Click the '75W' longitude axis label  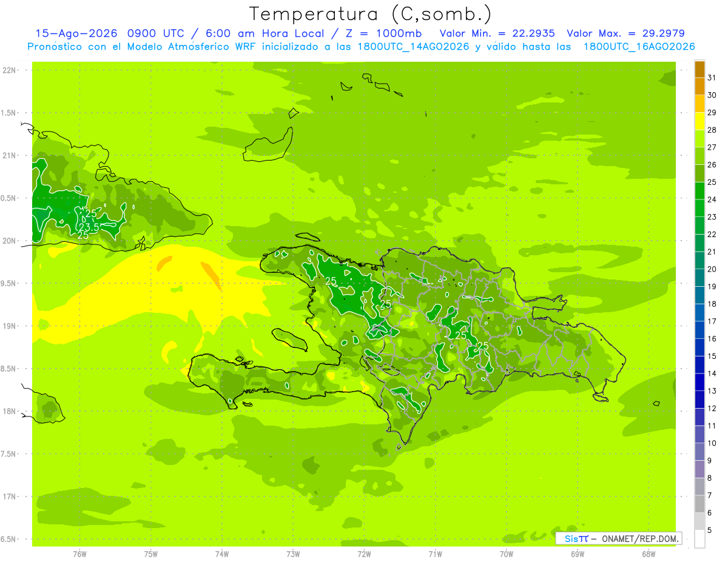150,554
